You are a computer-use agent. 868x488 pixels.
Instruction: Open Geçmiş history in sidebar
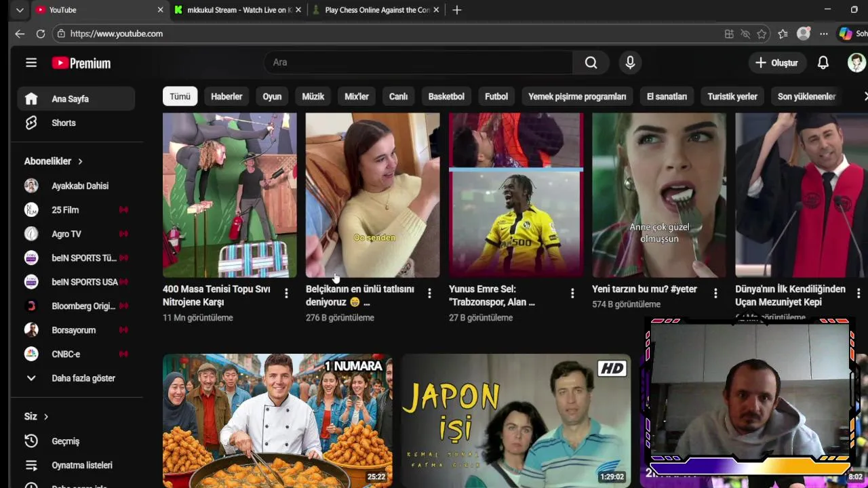click(x=76, y=441)
